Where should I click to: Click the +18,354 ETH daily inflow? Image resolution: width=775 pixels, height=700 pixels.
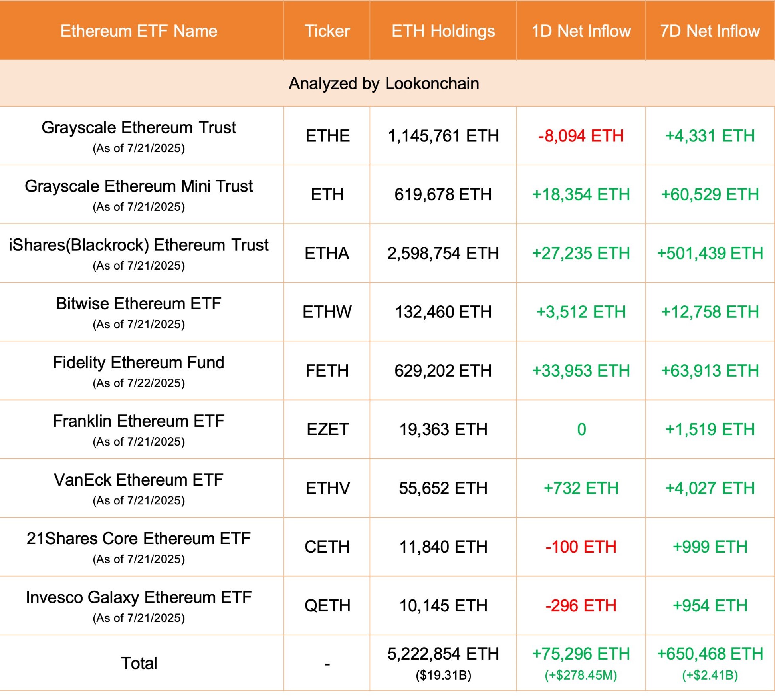click(x=581, y=195)
